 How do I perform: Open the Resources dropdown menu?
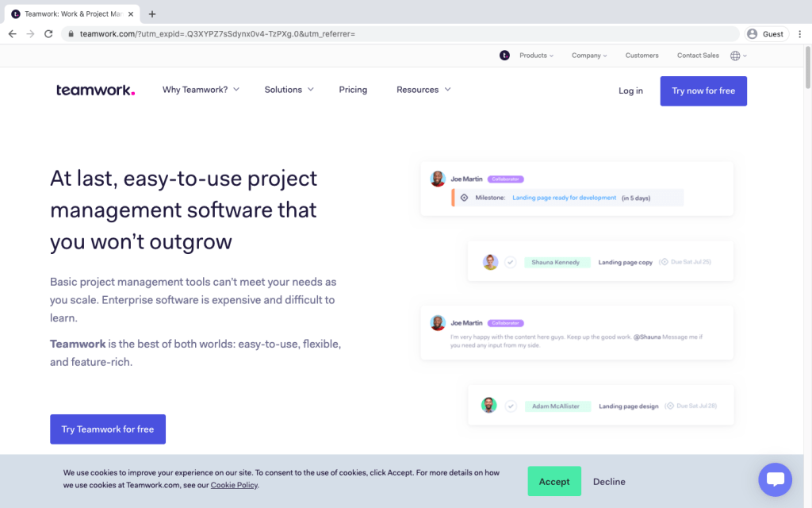(423, 90)
